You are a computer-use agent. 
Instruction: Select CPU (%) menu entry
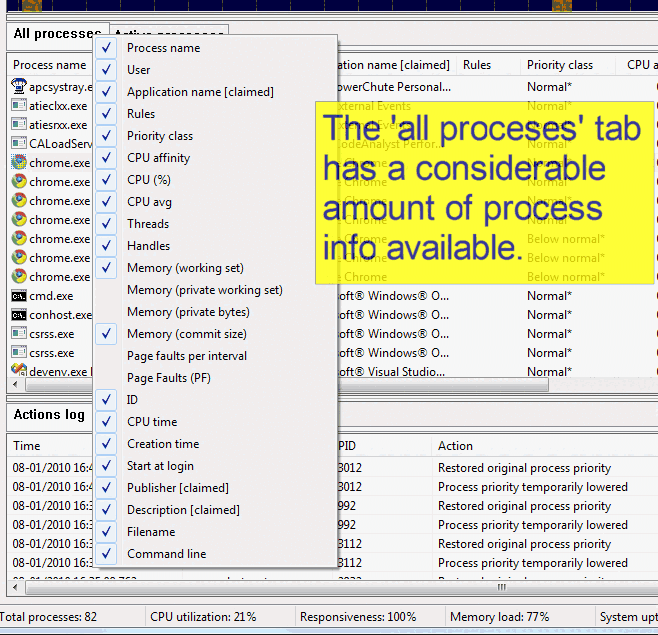(216, 180)
